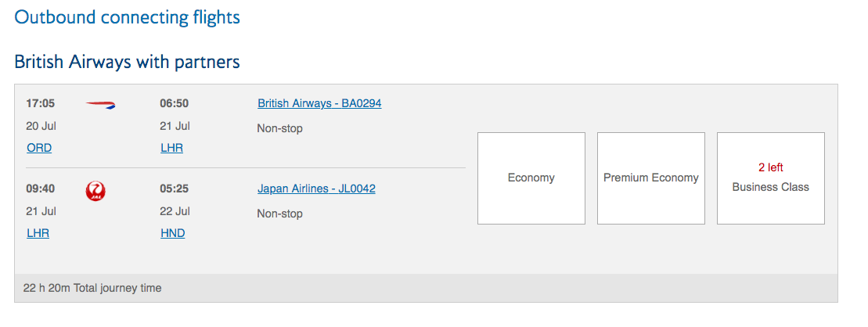Click the British Airways speedmarque logo
Viewport: 868px width, 327px height.
100,104
